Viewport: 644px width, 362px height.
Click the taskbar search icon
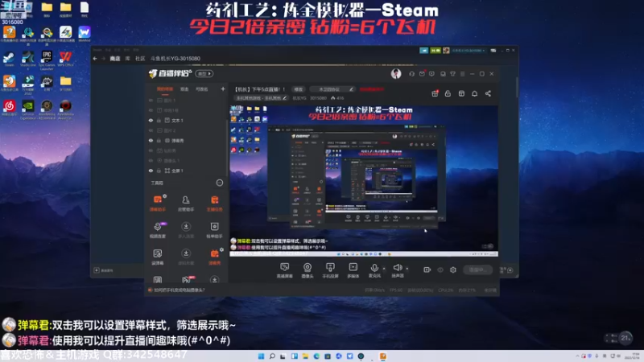pos(272,356)
